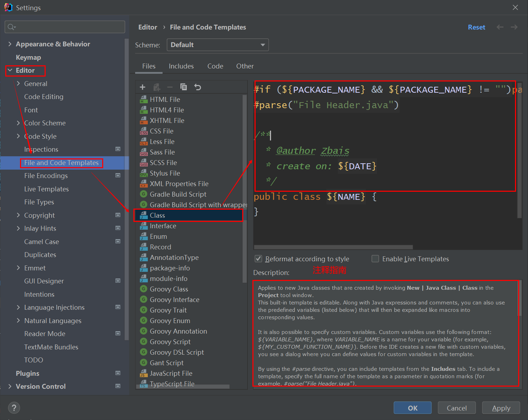Click the Copyright project-level settings icon
This screenshot has width=528, height=420.
pyautogui.click(x=118, y=215)
